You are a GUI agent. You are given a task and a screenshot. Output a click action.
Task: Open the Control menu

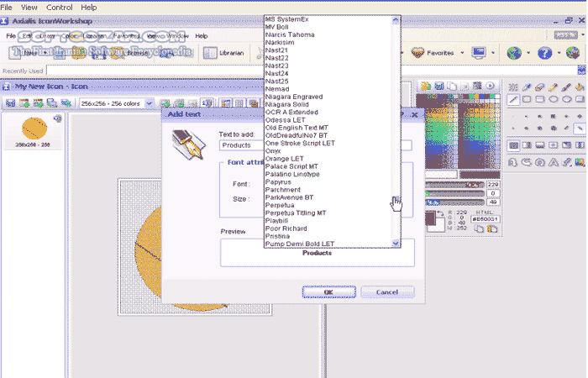point(59,7)
